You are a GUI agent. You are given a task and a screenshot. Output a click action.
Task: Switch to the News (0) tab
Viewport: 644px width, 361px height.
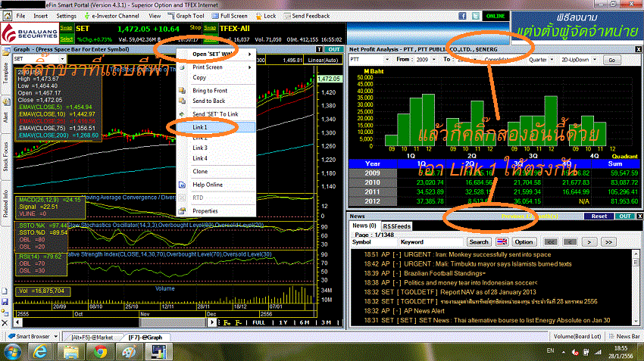tap(364, 226)
